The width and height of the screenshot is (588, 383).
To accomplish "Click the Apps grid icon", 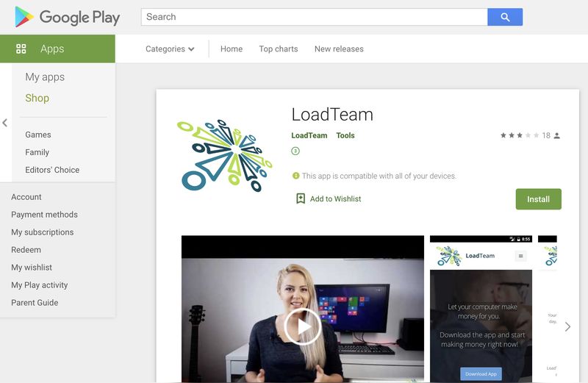I will coord(21,49).
